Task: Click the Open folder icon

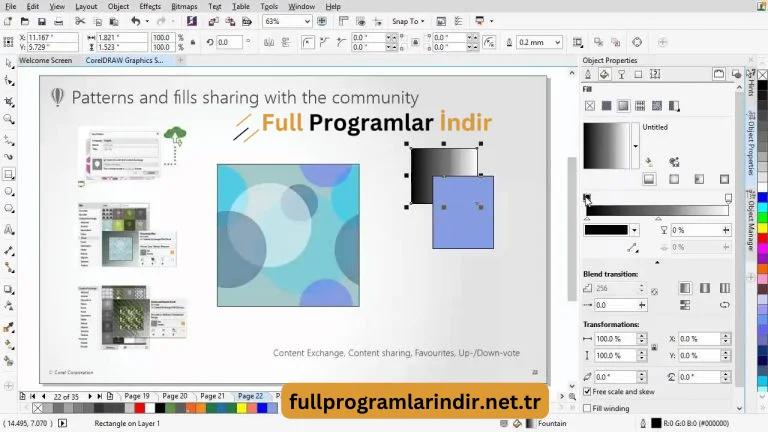Action: 25,22
